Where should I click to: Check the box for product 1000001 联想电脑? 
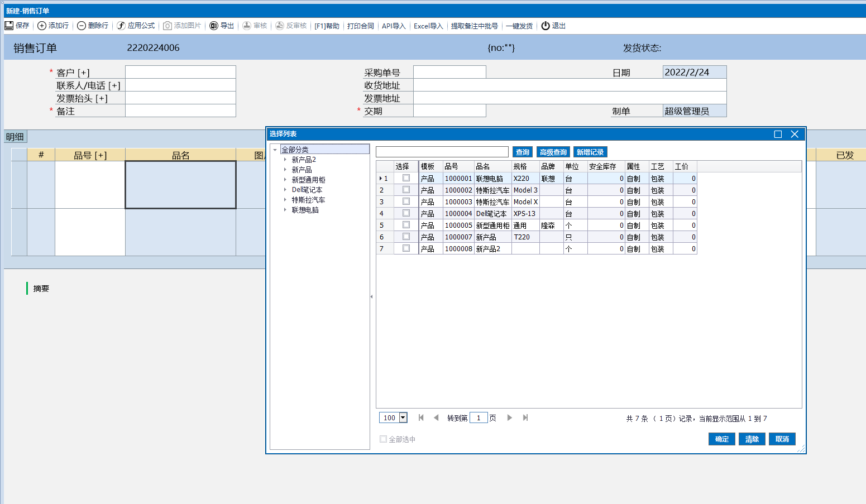point(406,178)
